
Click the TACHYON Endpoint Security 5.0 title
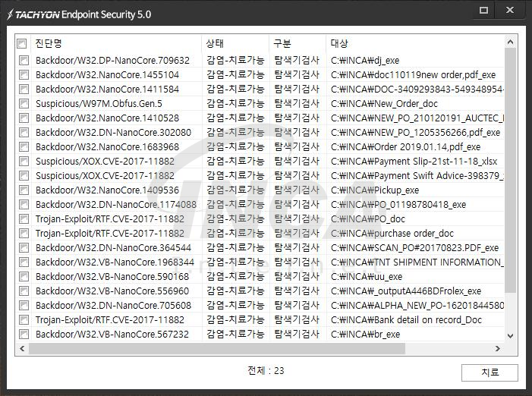point(79,14)
